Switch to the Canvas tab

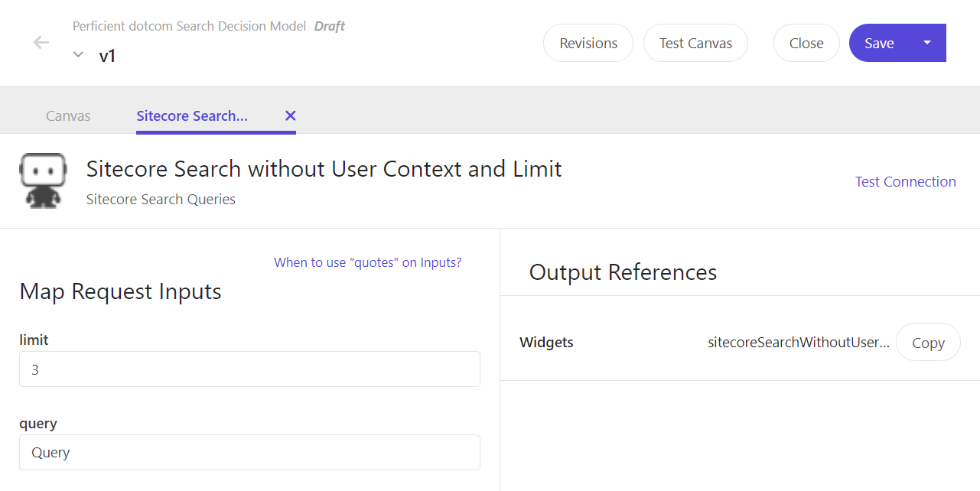point(68,116)
